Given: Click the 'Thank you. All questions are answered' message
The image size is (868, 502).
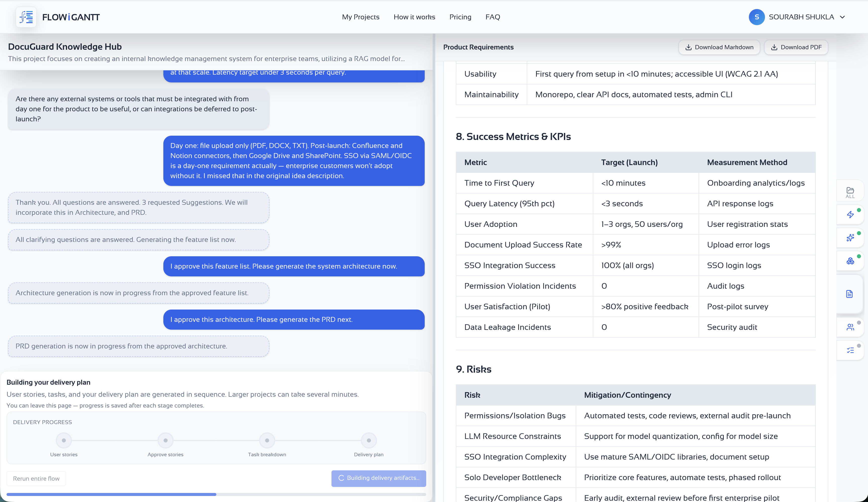Looking at the screenshot, I should click(138, 208).
